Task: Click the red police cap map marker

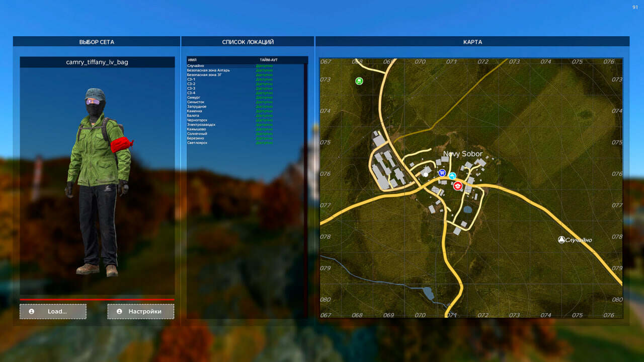Action: pos(457,186)
